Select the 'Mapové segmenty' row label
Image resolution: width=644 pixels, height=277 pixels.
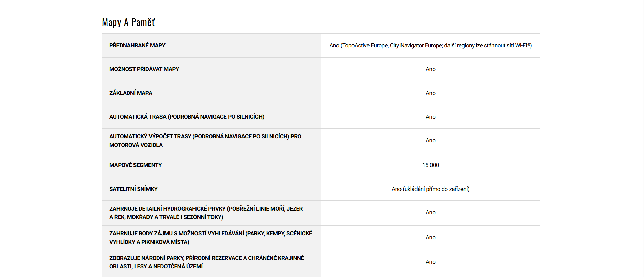136,165
